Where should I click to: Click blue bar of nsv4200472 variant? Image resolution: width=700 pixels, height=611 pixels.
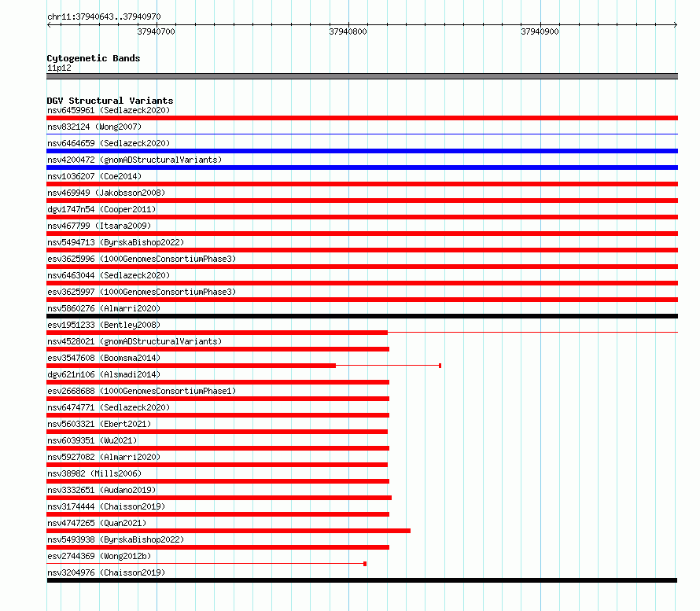pos(362,167)
